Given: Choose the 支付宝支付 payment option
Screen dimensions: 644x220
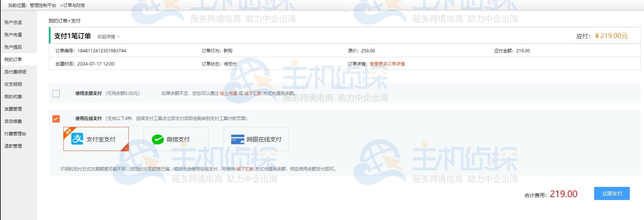Looking at the screenshot, I should 96,139.
